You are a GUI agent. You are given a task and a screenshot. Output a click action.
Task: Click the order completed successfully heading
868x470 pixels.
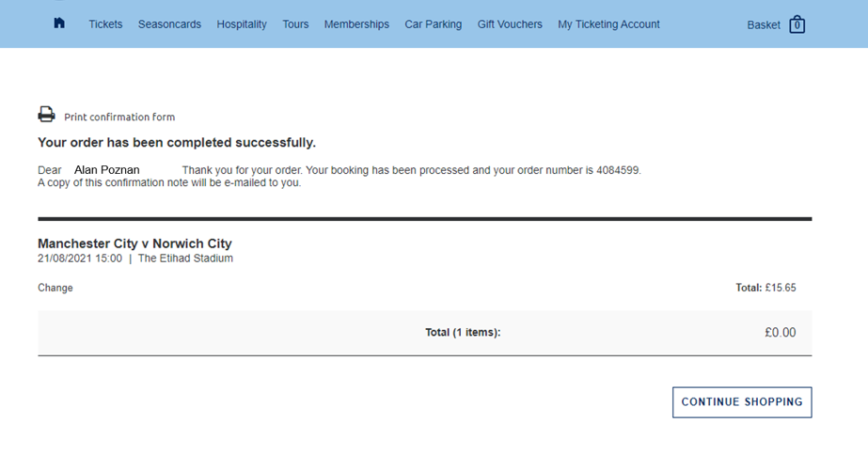[x=177, y=142]
